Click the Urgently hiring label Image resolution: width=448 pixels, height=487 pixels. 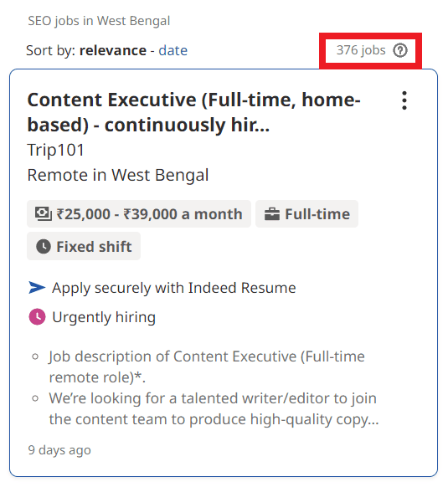[104, 317]
